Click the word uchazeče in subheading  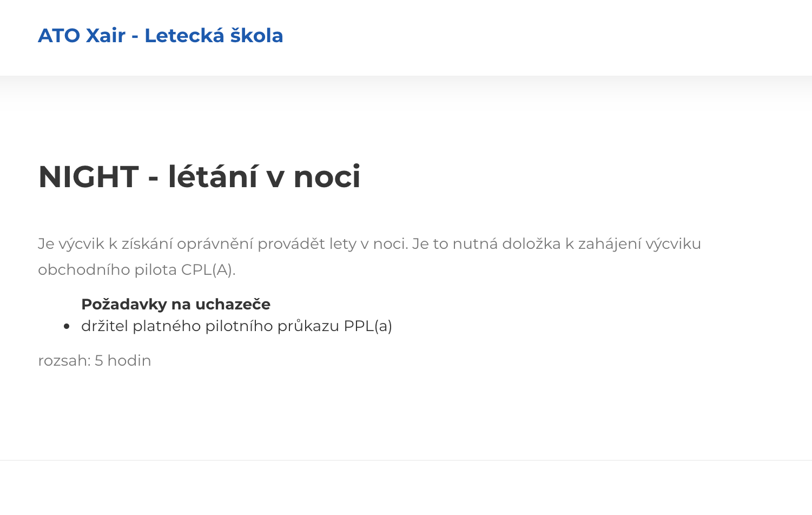click(x=233, y=304)
